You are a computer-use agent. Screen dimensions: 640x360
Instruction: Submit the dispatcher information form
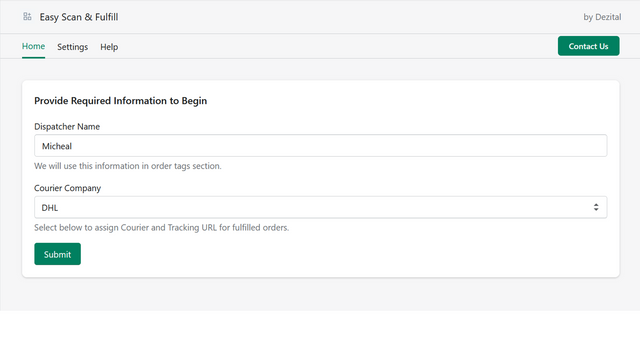(58, 254)
